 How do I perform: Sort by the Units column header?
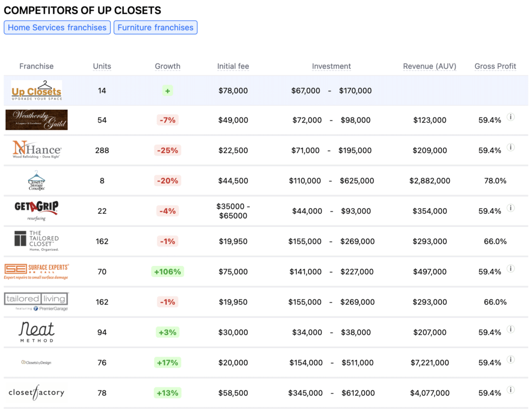[102, 66]
